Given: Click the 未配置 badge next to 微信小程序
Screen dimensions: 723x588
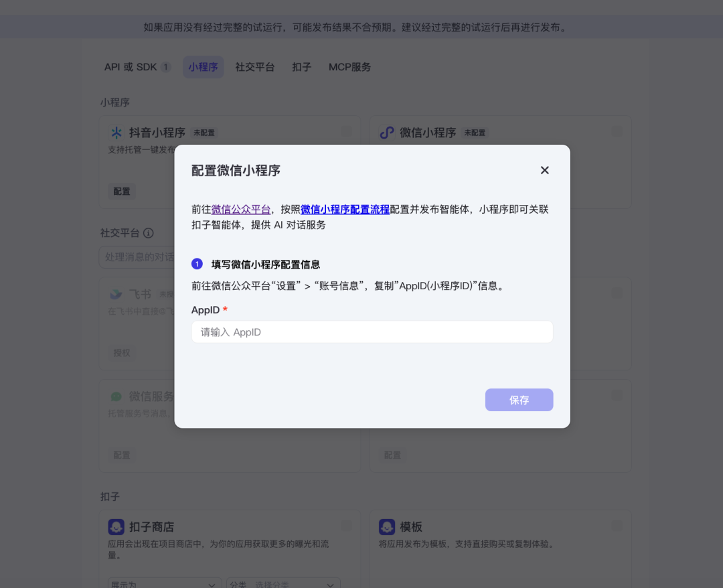Looking at the screenshot, I should pos(475,133).
